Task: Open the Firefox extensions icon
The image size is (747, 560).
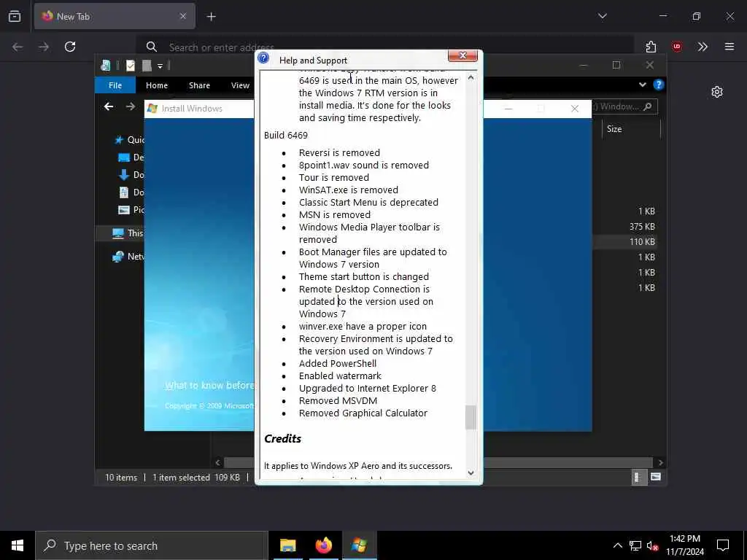Action: point(651,47)
